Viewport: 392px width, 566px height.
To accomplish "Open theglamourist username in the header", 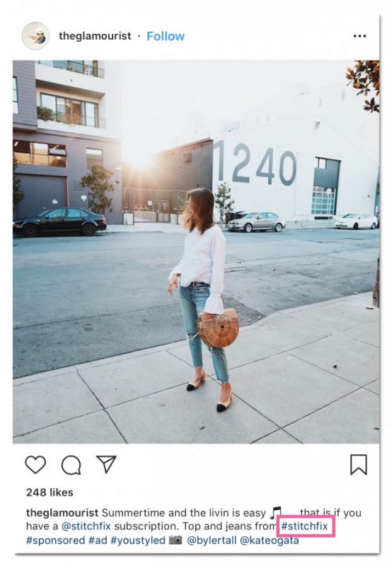I will (95, 36).
